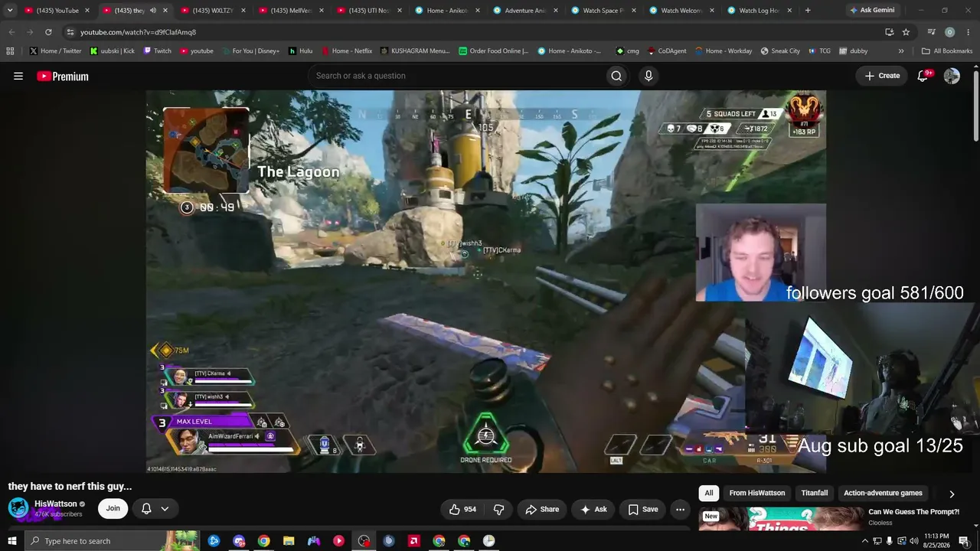The height and width of the screenshot is (551, 980).
Task: Select the Titanfall filter chip
Action: pos(815,493)
